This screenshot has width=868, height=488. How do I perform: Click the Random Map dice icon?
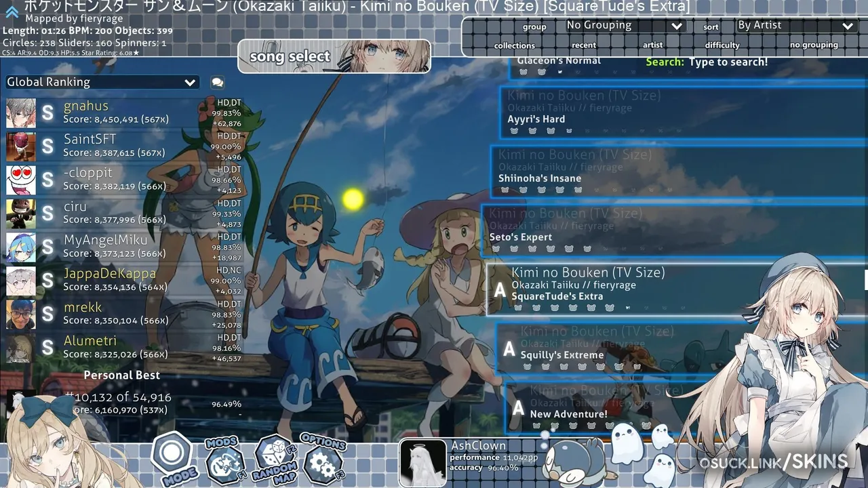275,459
